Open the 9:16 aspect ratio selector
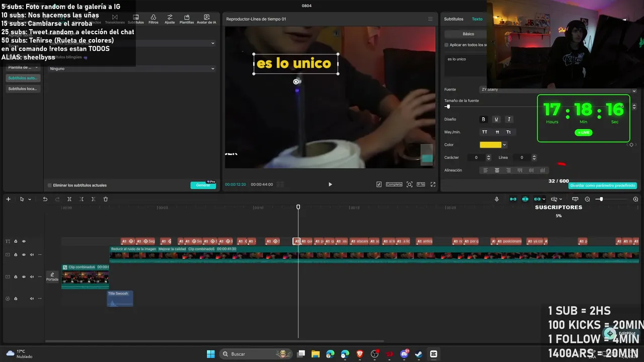 click(421, 185)
